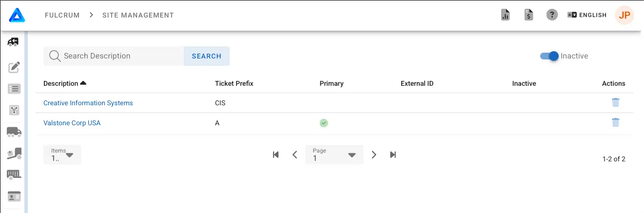Screen dimensions: 644x213
Task: Open the Valstone Corp USA link
Action: [x=72, y=123]
